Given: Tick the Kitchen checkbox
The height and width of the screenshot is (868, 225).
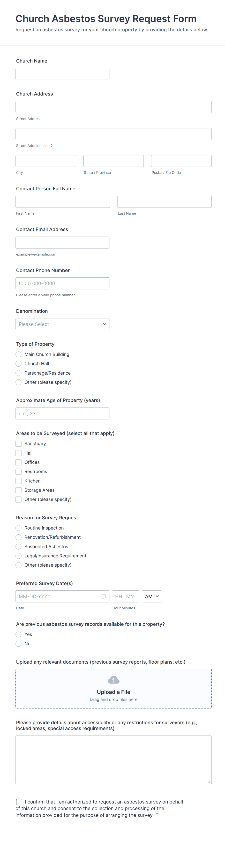Looking at the screenshot, I should 18,481.
